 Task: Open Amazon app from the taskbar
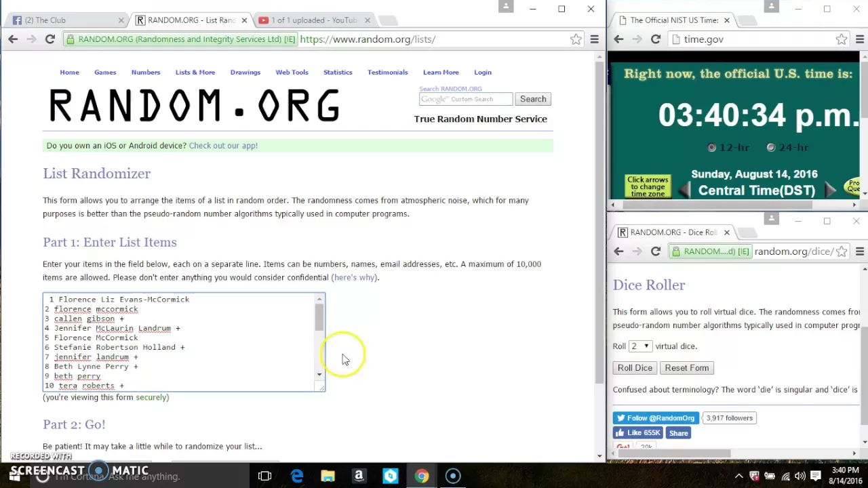(359, 476)
